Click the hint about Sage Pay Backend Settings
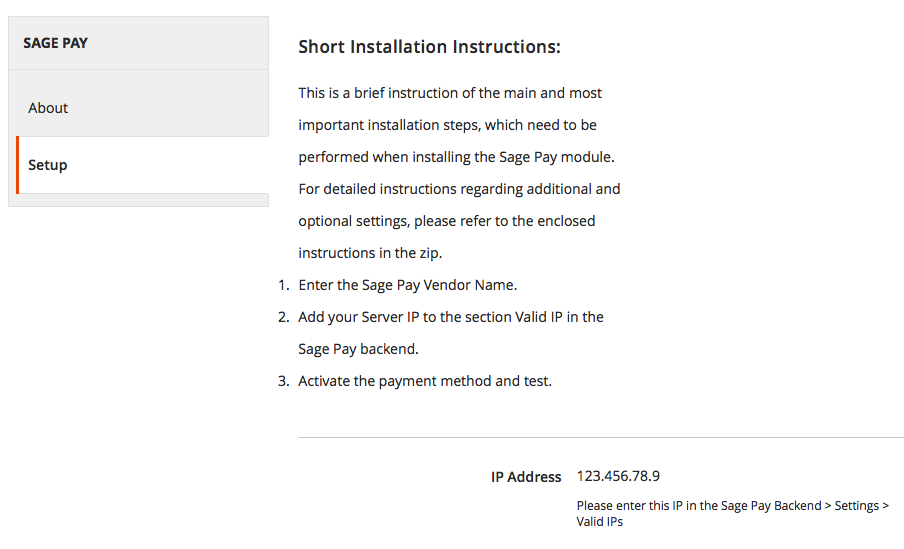The height and width of the screenshot is (549, 904). (x=733, y=513)
